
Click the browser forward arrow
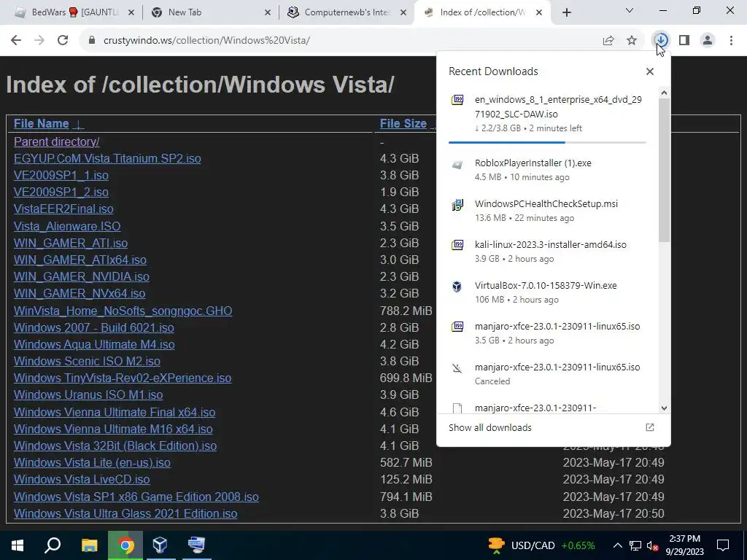point(39,41)
